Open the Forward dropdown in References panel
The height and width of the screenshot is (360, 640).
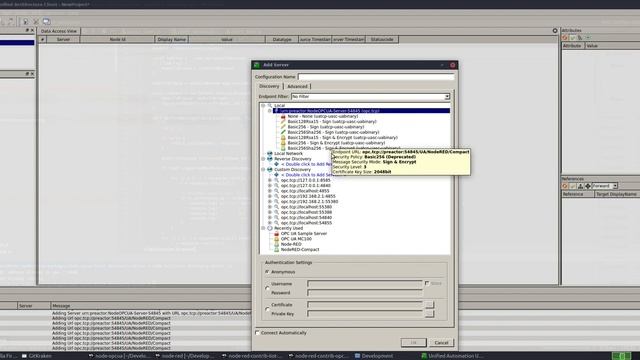[x=615, y=186]
